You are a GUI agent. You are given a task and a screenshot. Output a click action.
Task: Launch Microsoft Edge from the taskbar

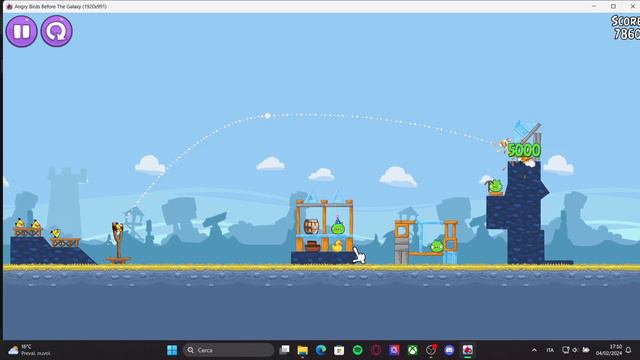[x=321, y=350]
